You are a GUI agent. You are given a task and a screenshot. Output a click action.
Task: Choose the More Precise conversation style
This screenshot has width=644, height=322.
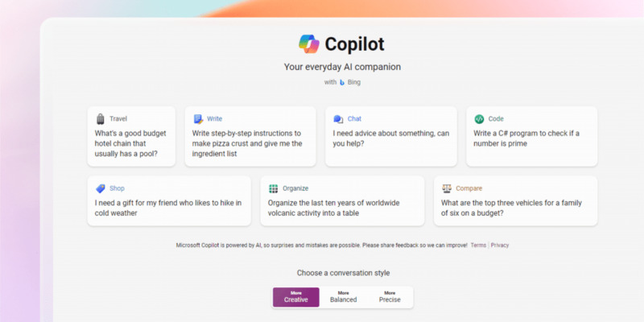[390, 297]
